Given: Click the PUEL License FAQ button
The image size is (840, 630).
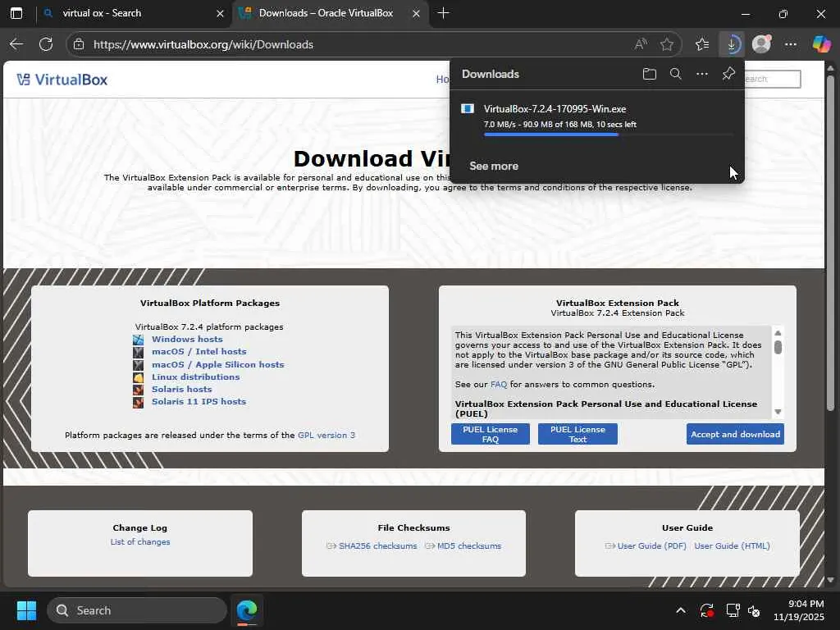Looking at the screenshot, I should click(x=491, y=434).
